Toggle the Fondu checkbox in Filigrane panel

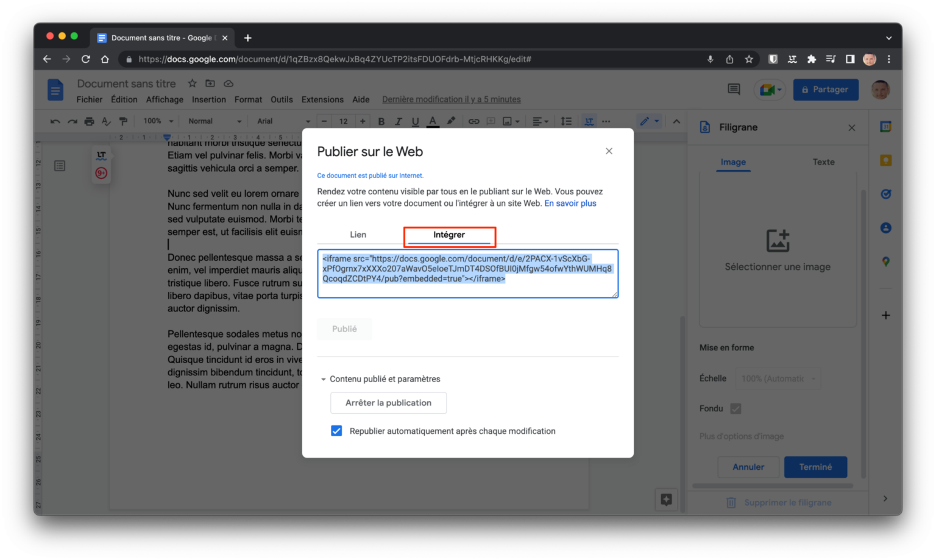pyautogui.click(x=736, y=408)
